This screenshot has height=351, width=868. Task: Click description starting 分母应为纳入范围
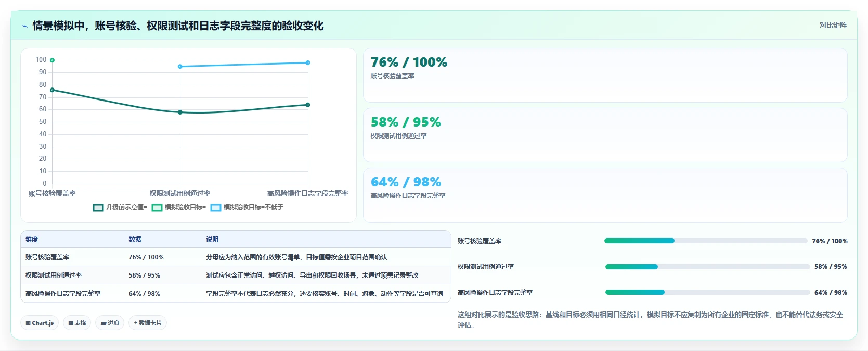(x=296, y=257)
